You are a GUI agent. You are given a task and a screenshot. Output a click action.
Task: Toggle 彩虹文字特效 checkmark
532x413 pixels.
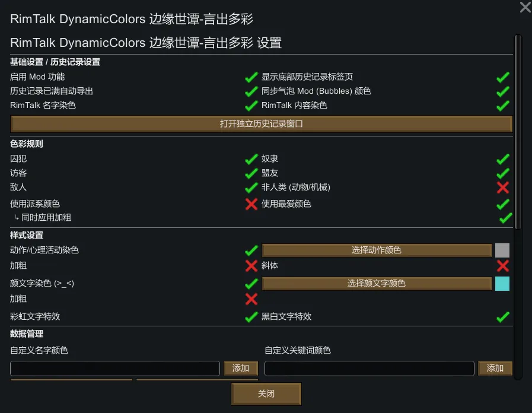click(x=251, y=317)
